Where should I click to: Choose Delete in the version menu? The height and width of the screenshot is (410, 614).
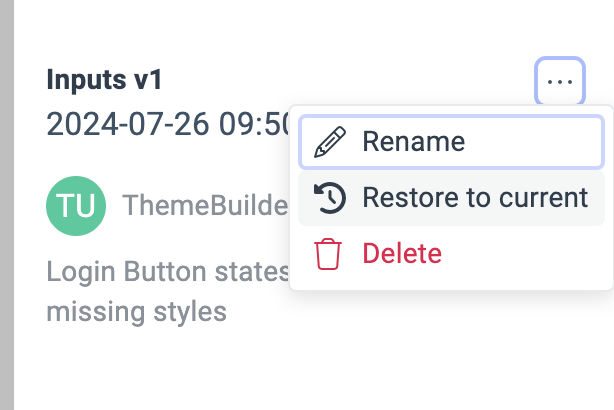pos(450,254)
